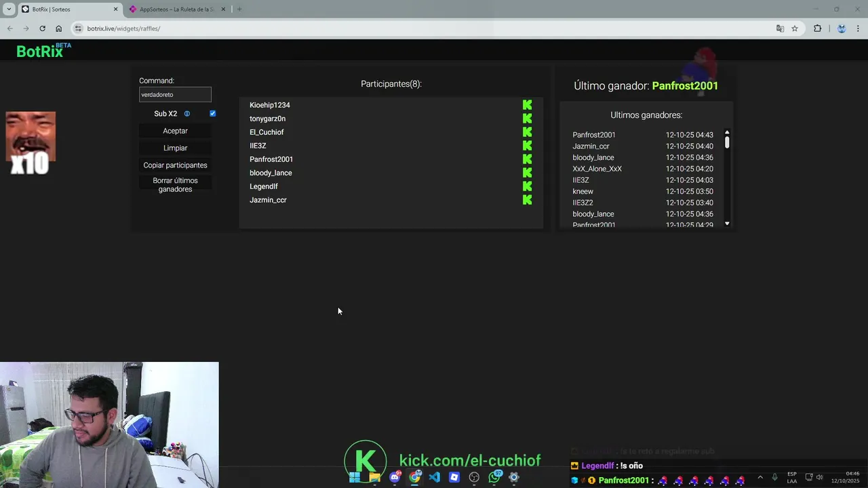Open Discord from the taskbar

(395, 477)
